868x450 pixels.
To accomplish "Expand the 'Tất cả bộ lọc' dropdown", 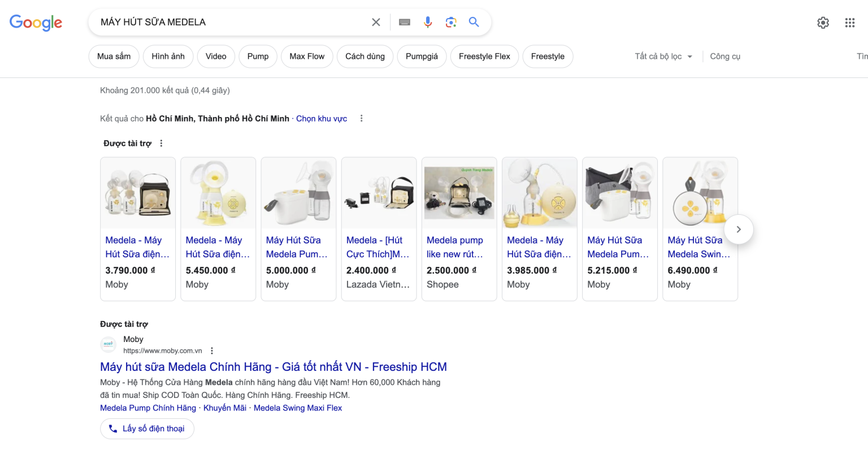I will (x=663, y=57).
